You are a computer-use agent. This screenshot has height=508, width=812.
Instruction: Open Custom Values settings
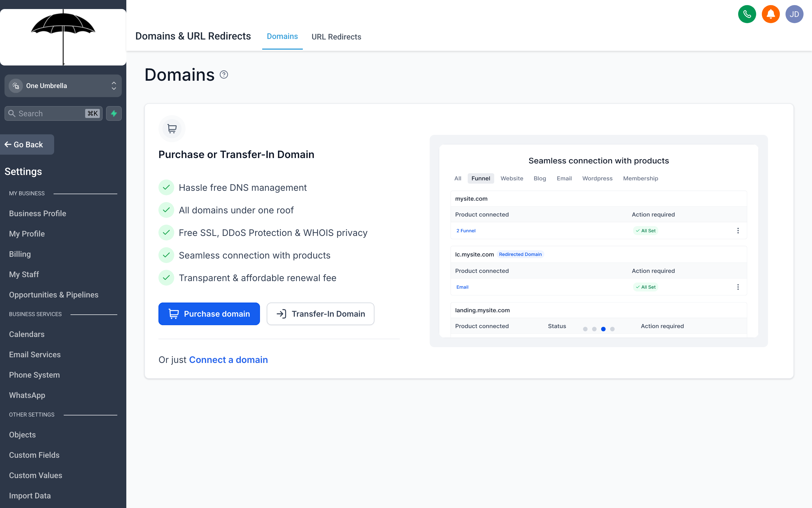[36, 476]
